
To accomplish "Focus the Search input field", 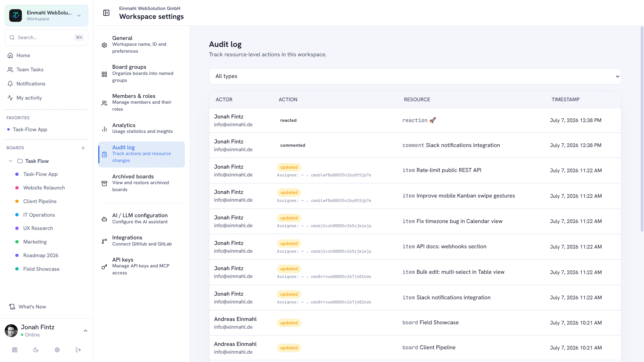I will [46, 37].
